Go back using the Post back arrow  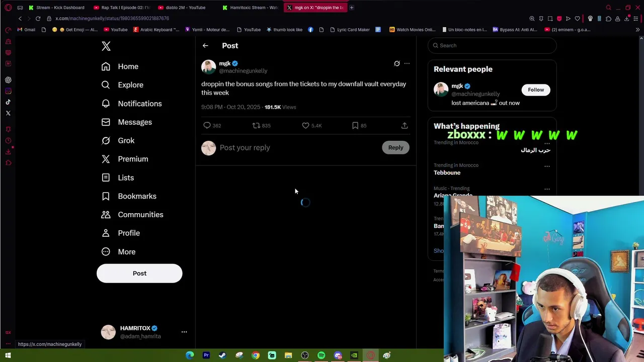click(205, 46)
